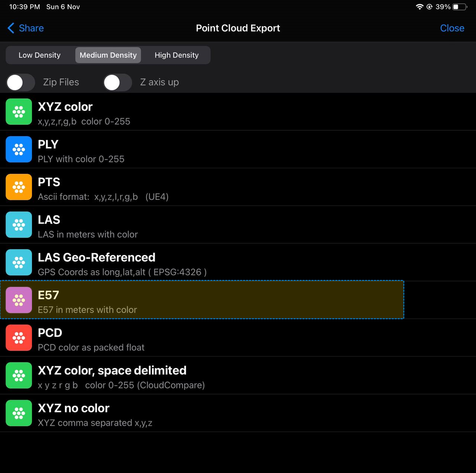Enable the Zip Files switch

click(x=20, y=82)
